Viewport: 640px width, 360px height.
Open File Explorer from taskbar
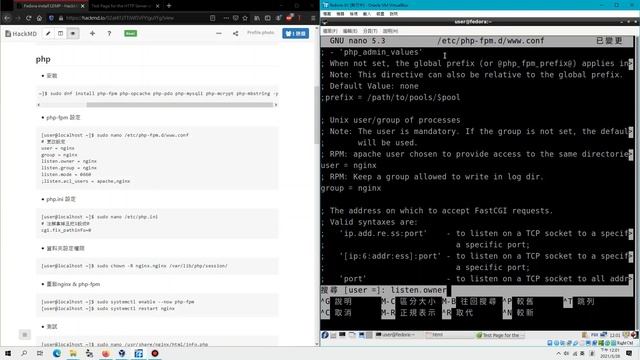click(x=73, y=353)
